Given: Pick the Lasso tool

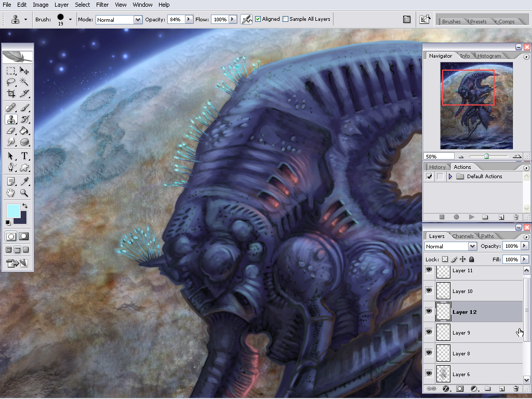Looking at the screenshot, I should 11,82.
